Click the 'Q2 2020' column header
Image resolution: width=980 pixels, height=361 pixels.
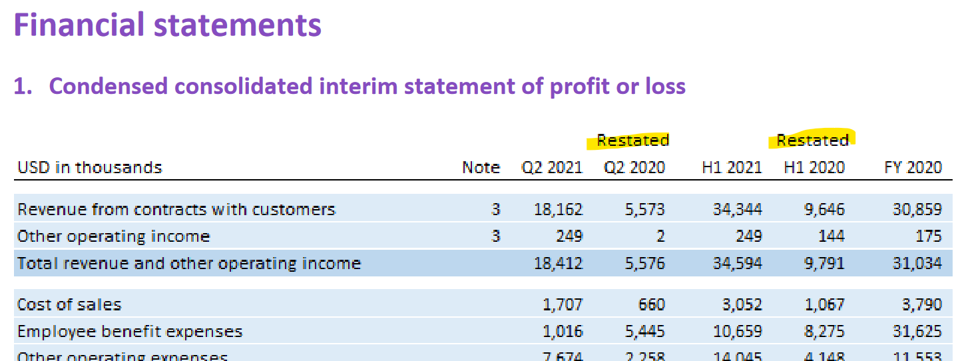click(634, 167)
